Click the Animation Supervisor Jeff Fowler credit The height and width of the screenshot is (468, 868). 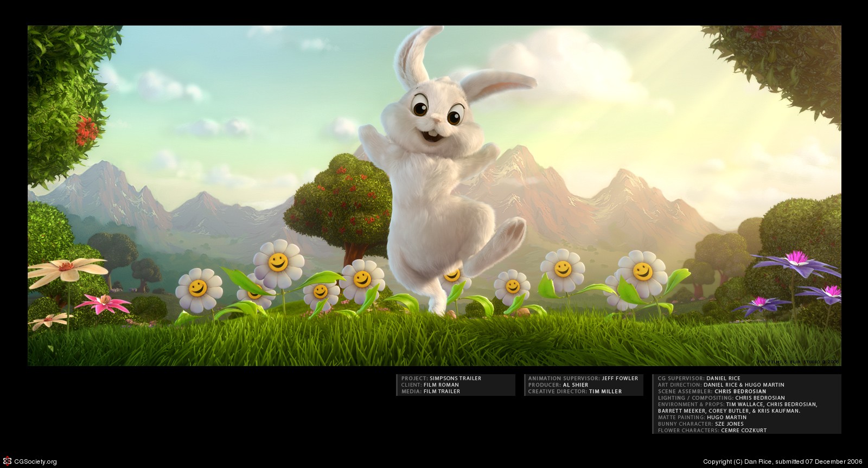pos(583,379)
